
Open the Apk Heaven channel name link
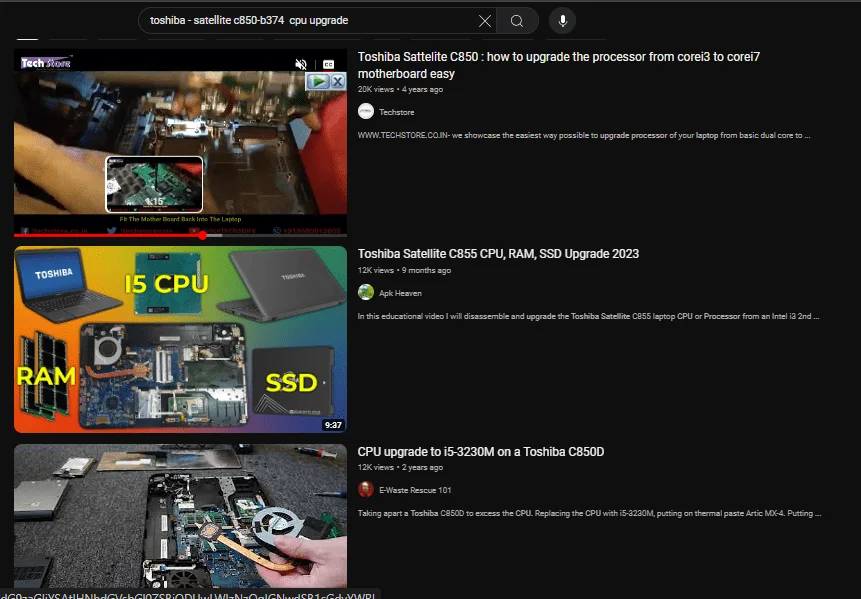[x=400, y=293]
